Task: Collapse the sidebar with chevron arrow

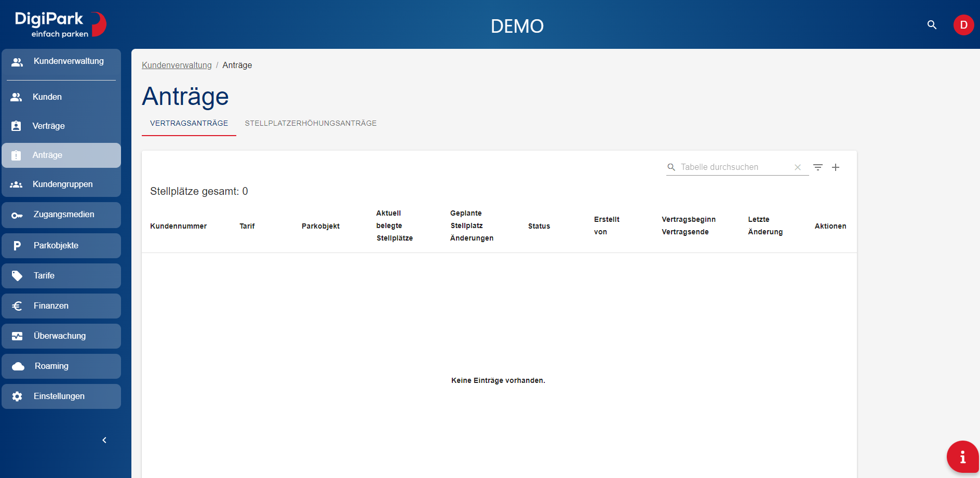Action: pos(104,440)
